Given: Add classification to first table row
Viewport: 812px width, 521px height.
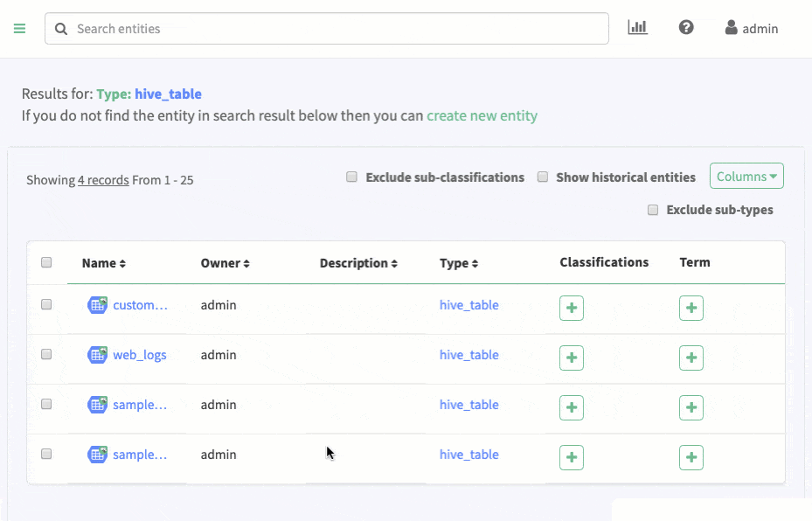Looking at the screenshot, I should pyautogui.click(x=571, y=308).
